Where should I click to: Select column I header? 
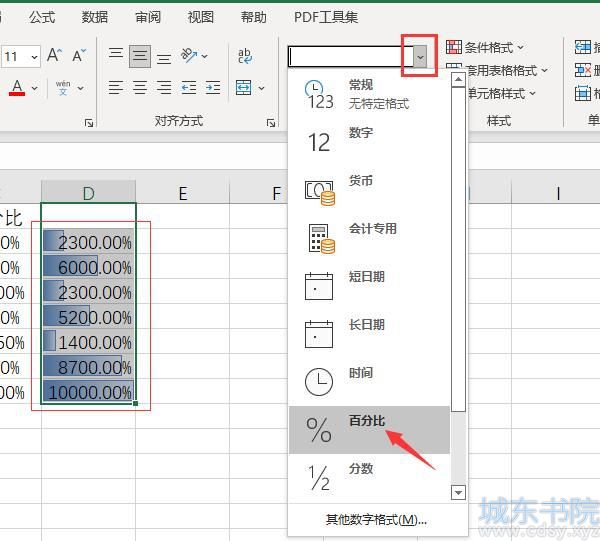[558, 193]
